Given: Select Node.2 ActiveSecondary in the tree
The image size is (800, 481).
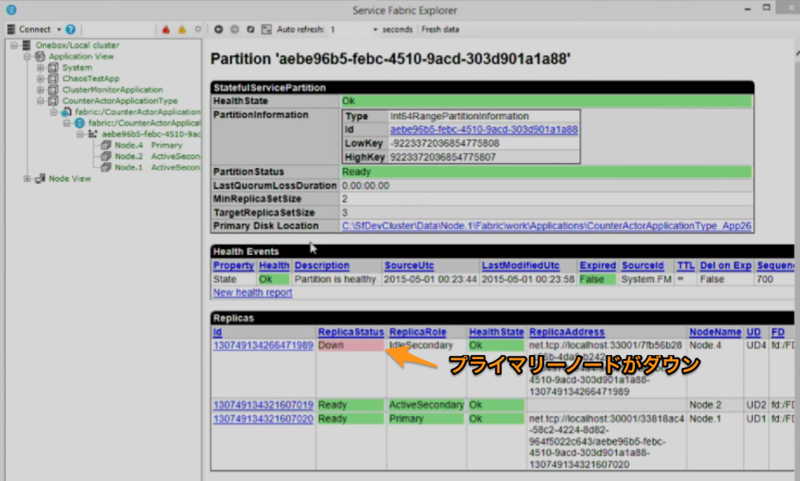Looking at the screenshot, I should tap(157, 157).
